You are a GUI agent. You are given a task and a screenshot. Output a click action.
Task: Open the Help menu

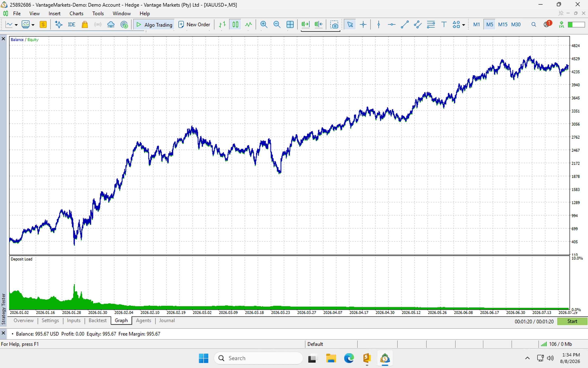tap(145, 14)
